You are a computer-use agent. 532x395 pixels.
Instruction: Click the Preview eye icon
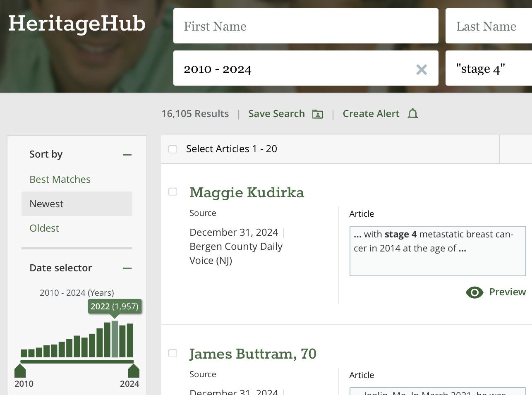click(x=474, y=292)
